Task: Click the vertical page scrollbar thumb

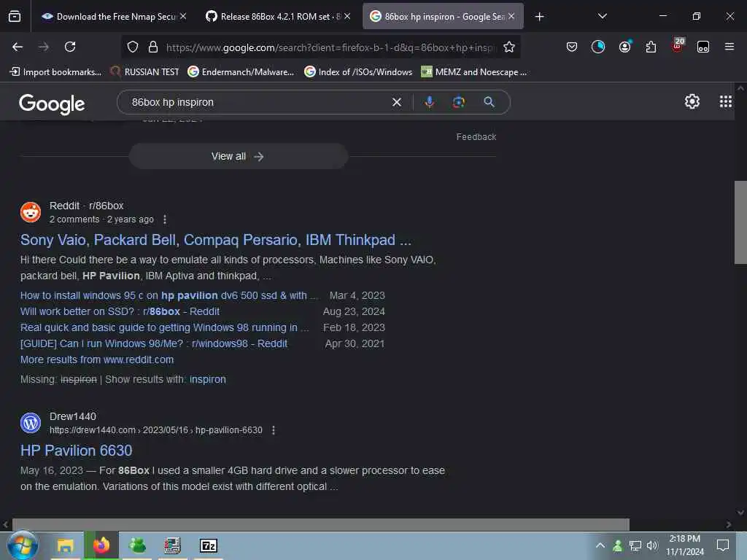Action: click(x=740, y=222)
